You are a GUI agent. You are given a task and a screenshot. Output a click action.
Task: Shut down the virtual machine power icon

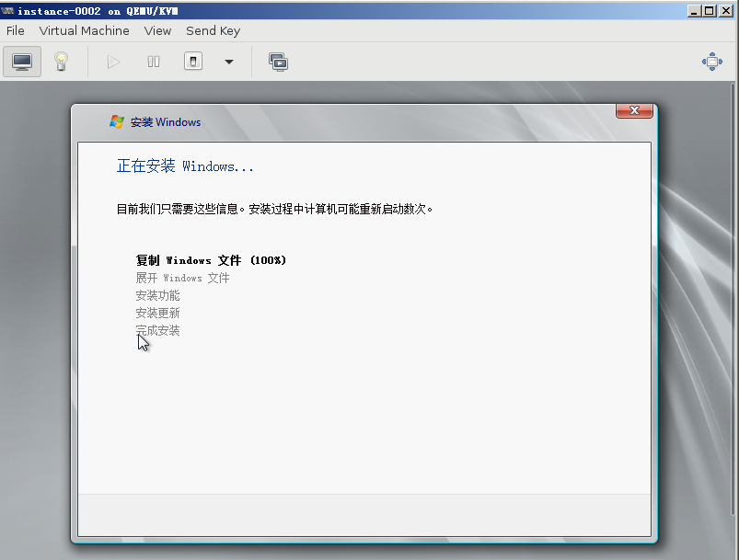click(x=193, y=62)
